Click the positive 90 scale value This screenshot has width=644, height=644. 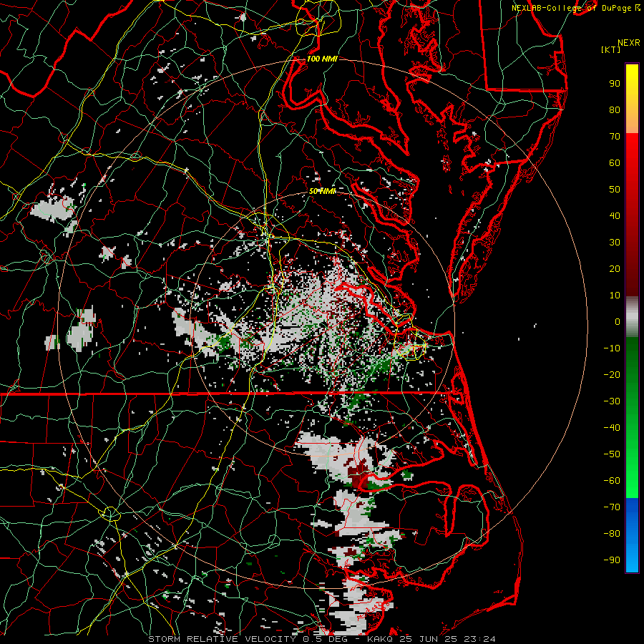click(x=615, y=84)
